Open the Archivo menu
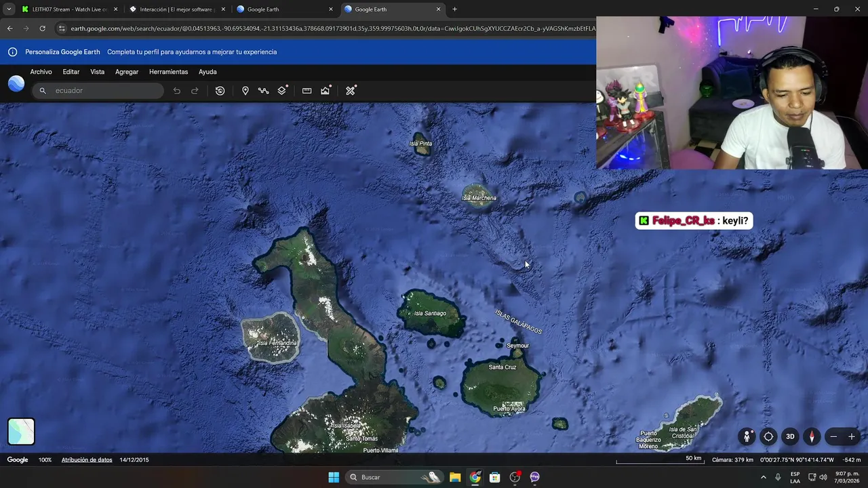868x488 pixels. click(41, 72)
